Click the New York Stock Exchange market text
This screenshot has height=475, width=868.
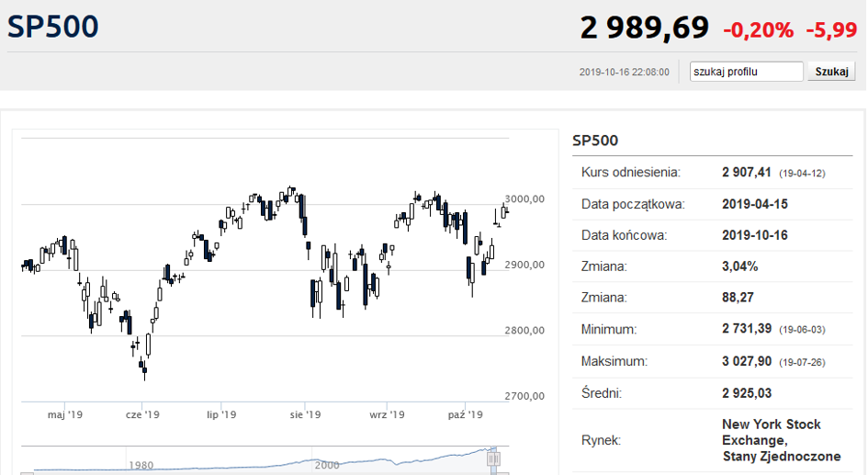pyautogui.click(x=772, y=440)
